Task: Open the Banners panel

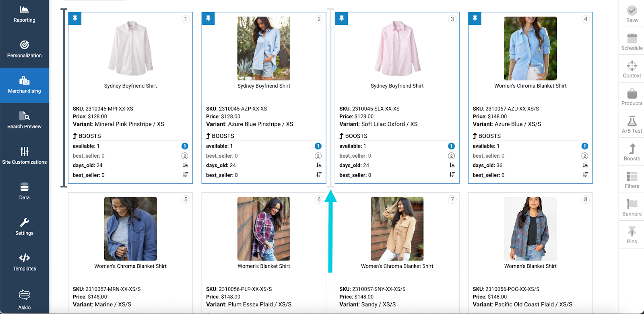Action: point(632,207)
